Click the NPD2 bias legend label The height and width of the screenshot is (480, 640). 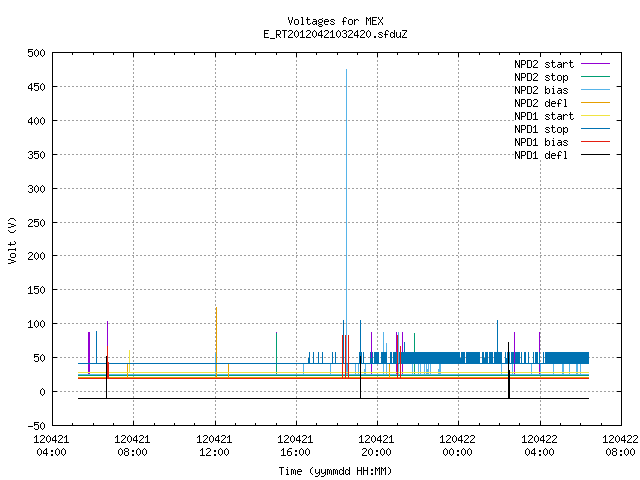[541, 90]
